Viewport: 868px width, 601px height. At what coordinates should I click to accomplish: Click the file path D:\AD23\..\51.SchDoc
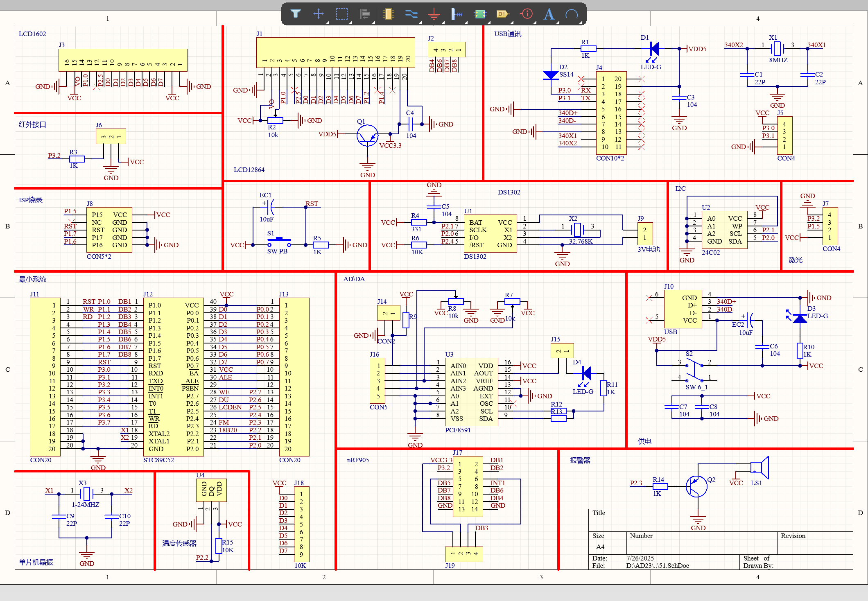[658, 565]
